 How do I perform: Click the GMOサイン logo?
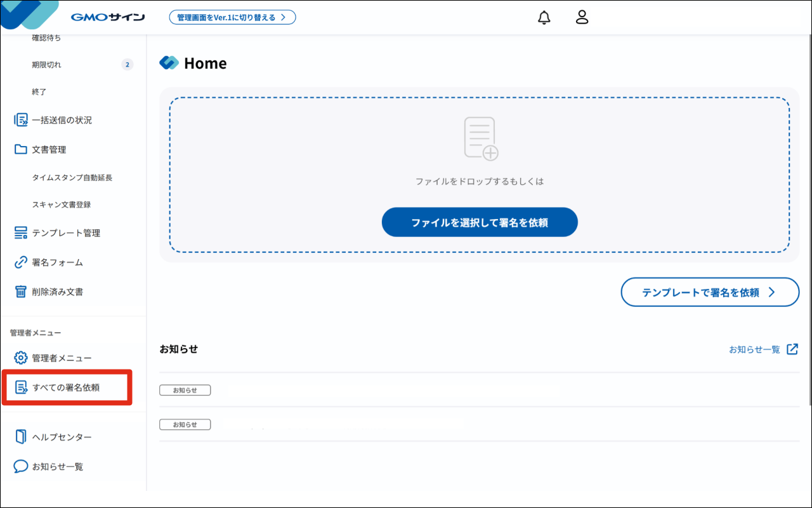click(108, 17)
